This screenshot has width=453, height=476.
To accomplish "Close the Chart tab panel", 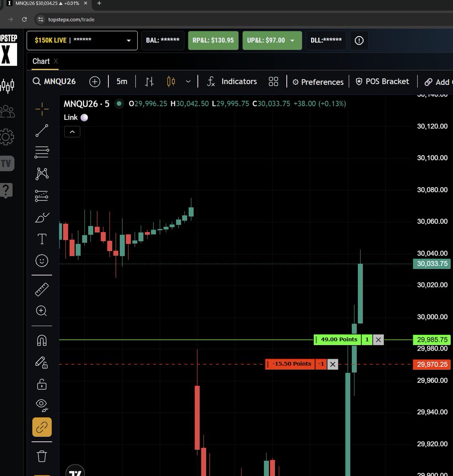I will pos(56,61).
